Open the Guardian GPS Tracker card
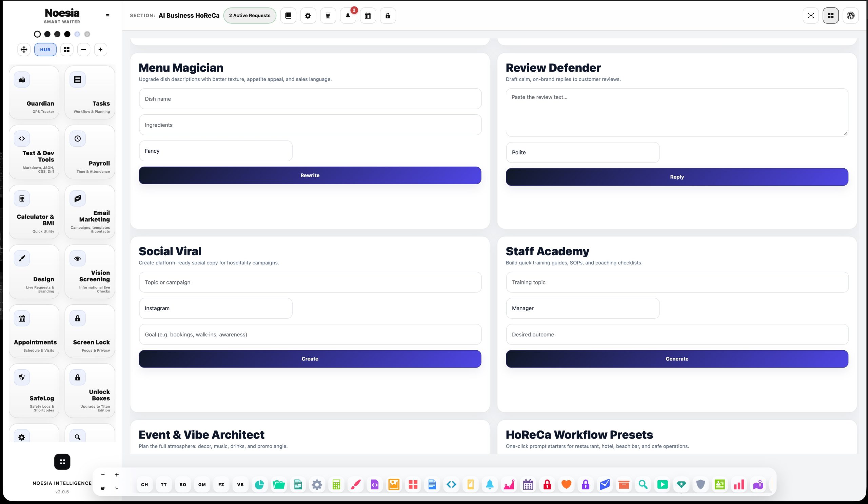The width and height of the screenshot is (868, 504). point(34,92)
